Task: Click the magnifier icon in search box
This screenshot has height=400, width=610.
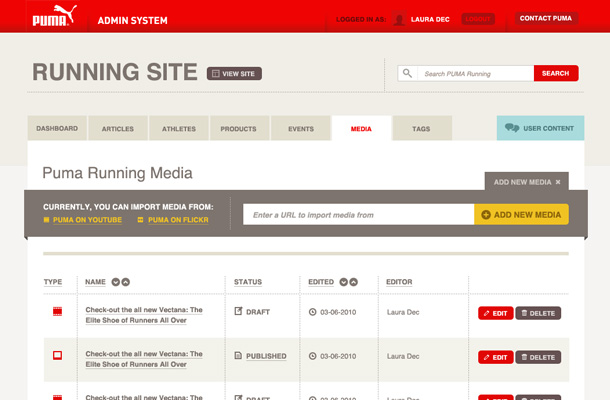Action: pyautogui.click(x=407, y=73)
